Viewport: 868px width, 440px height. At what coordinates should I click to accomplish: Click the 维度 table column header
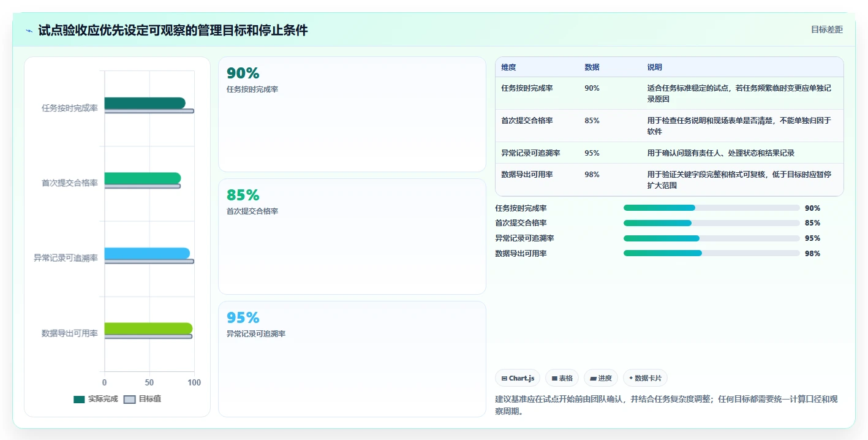tap(508, 67)
